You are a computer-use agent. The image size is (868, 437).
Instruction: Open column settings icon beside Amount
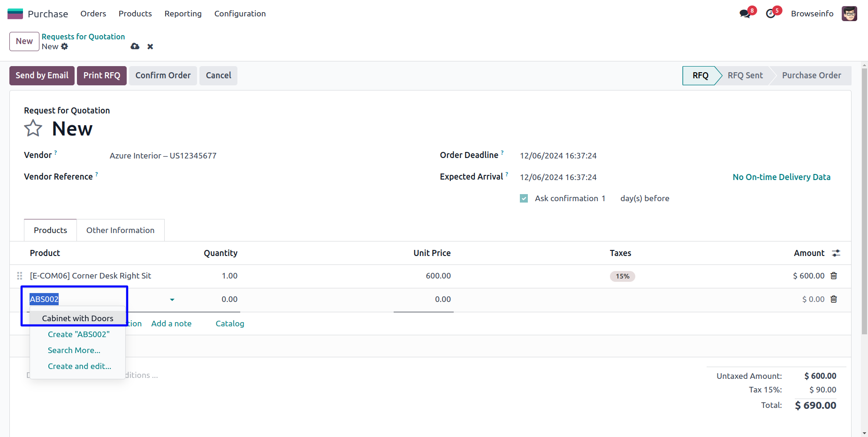point(836,253)
